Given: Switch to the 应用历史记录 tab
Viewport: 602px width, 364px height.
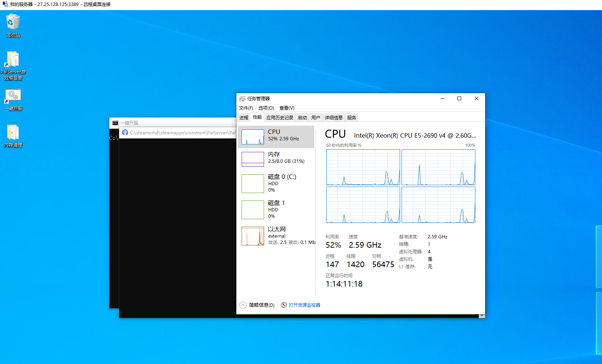Looking at the screenshot, I should pyautogui.click(x=280, y=118).
